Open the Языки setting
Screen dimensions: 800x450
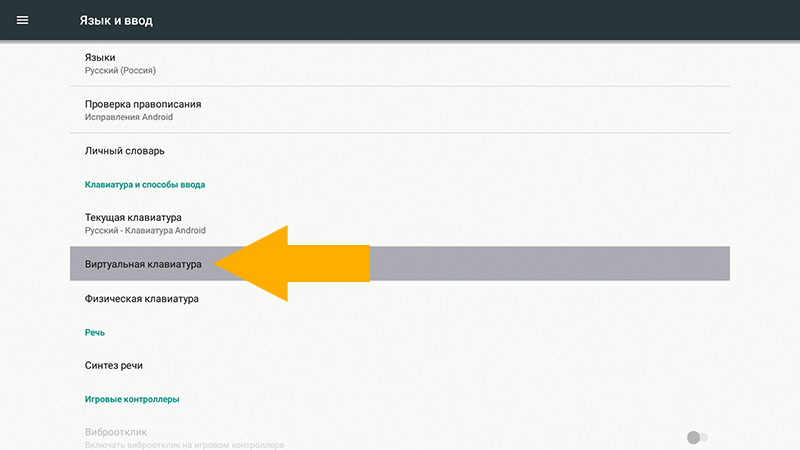400,64
